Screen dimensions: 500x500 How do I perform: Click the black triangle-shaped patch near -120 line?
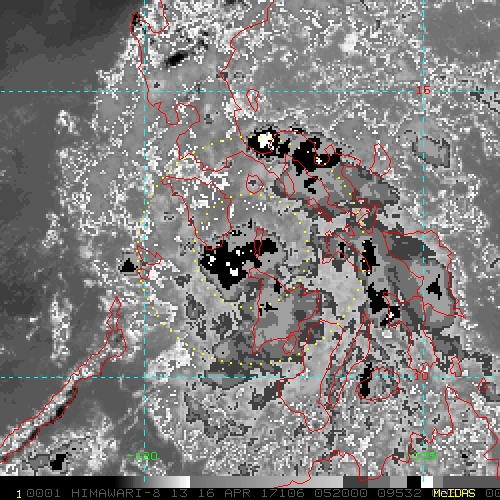(x=128, y=266)
